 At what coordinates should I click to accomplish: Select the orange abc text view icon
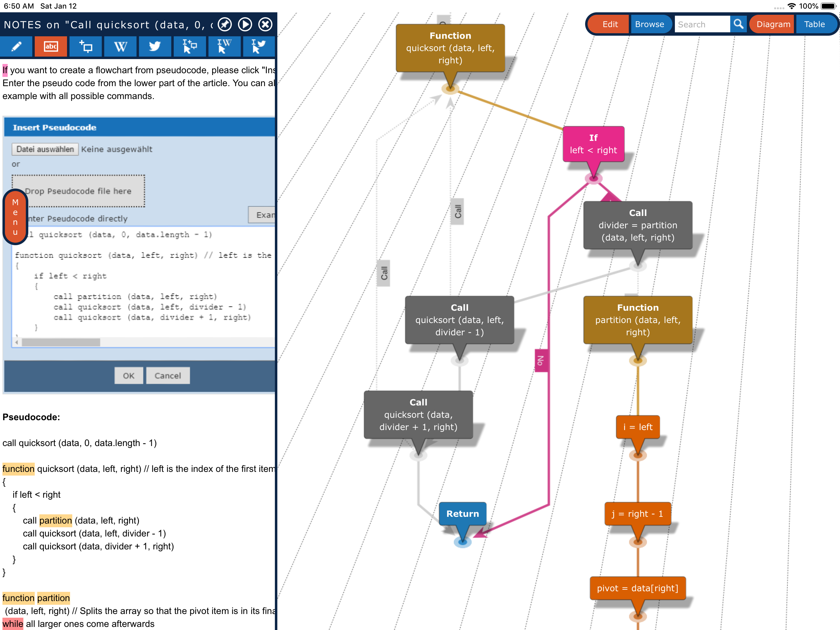[x=51, y=46]
